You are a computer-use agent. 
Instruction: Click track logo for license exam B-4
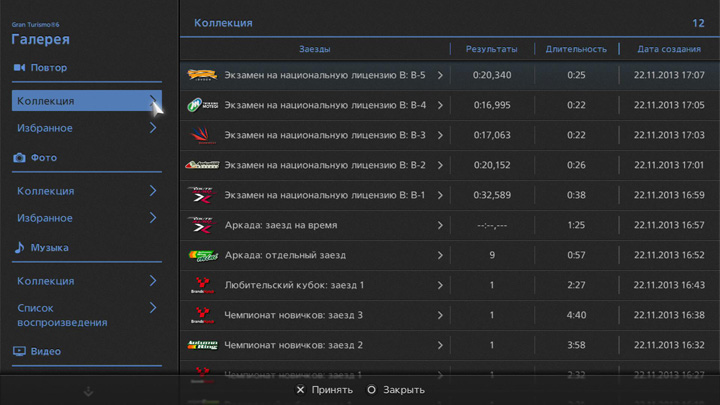click(202, 105)
